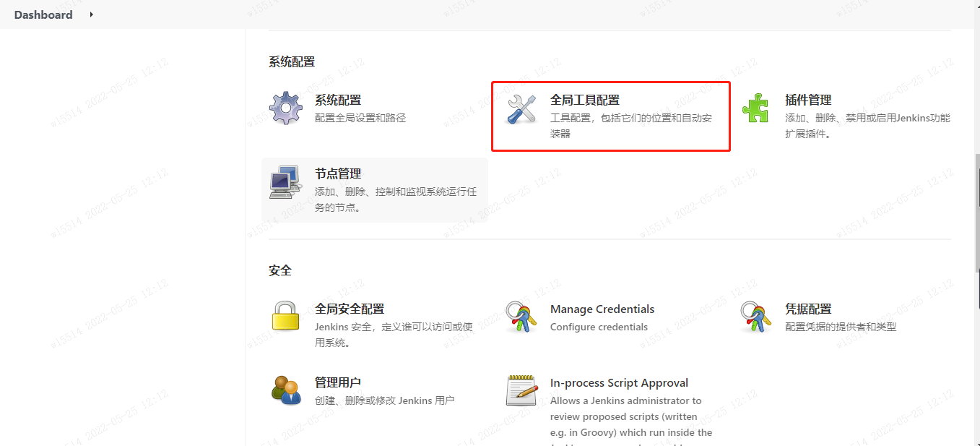Screen dimensions: 980x446
Task: Click the text '创建、删除或修改 Jenkins 用户'
Action: pos(385,400)
